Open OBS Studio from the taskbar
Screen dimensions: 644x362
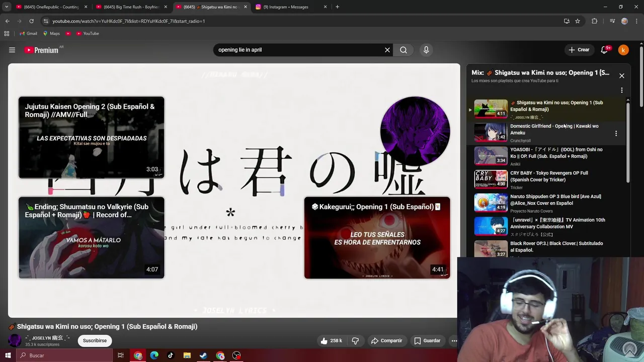[236, 355]
